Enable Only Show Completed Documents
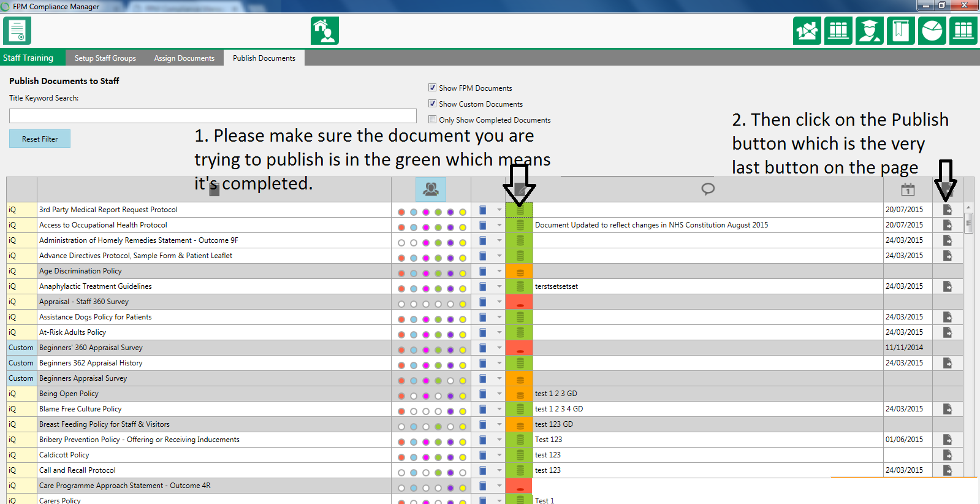 [x=433, y=120]
